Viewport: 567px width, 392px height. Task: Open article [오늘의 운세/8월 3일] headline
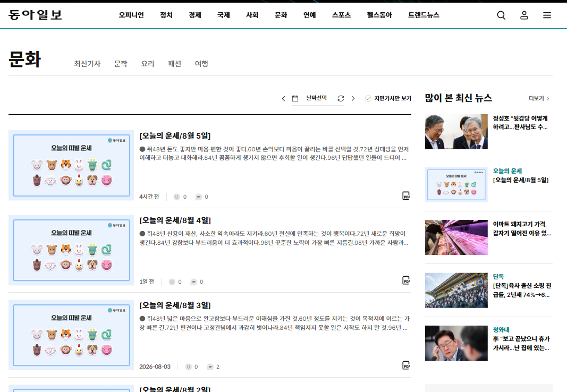175,305
